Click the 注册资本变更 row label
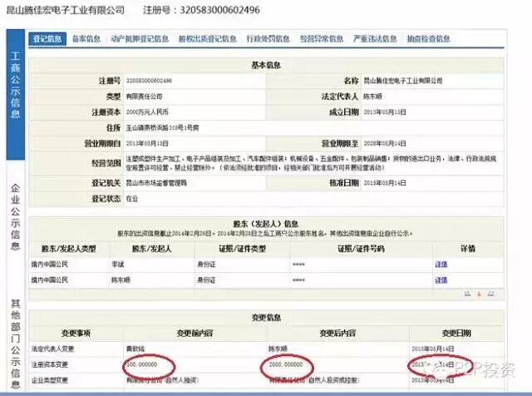The image size is (532, 396). 50,364
